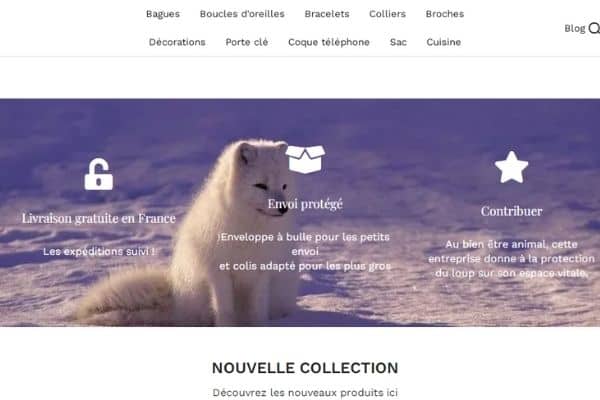Click the Contribuer heading
Screen dimensions: 600x400
point(511,211)
